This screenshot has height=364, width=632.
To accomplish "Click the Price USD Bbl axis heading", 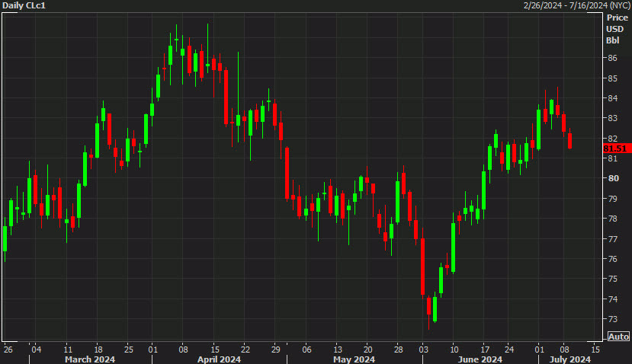I will click(617, 29).
